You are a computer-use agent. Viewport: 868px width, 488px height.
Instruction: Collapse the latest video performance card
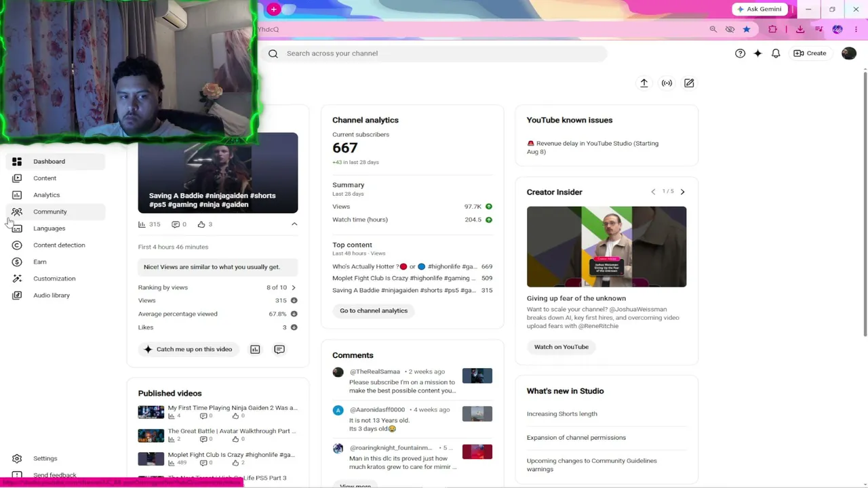[294, 224]
